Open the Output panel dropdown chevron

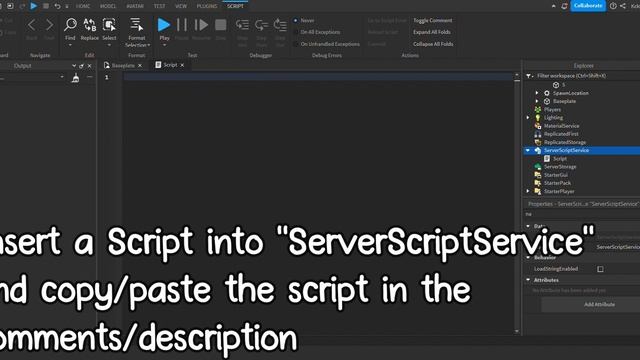coord(74,65)
